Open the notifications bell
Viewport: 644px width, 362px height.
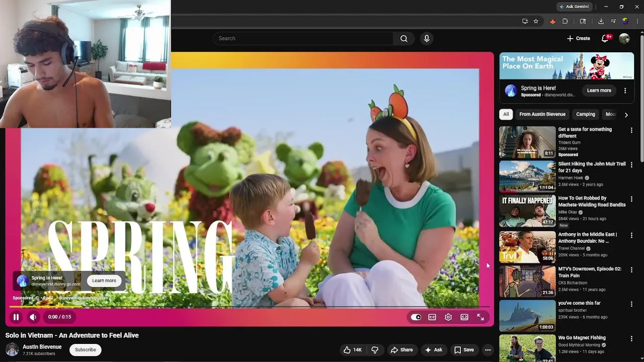click(605, 39)
